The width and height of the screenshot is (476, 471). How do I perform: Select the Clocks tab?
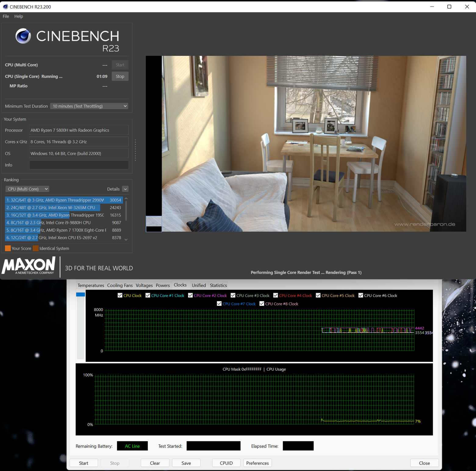point(180,285)
